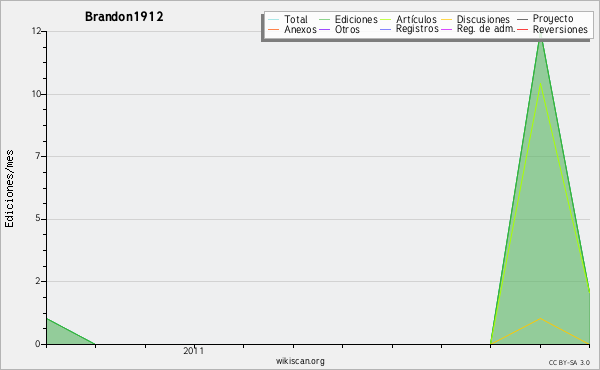
Task: Select the Discusiones legend label
Action: pyautogui.click(x=483, y=19)
